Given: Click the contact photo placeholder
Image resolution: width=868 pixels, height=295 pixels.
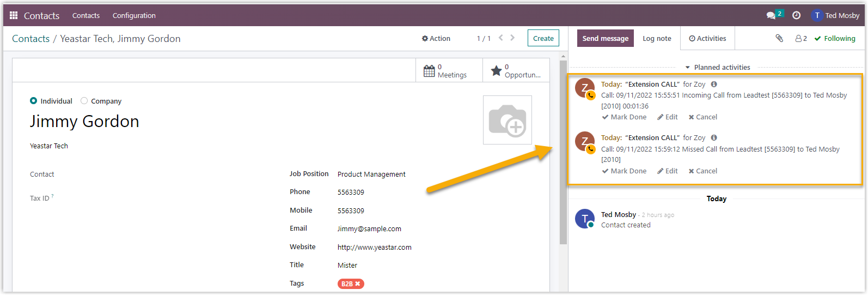Looking at the screenshot, I should click(x=507, y=120).
